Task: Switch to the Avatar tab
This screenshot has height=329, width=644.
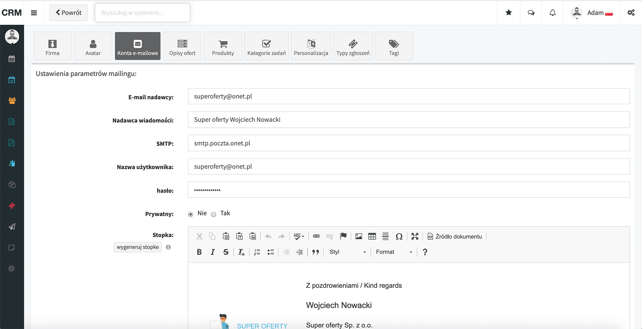Action: click(x=93, y=46)
